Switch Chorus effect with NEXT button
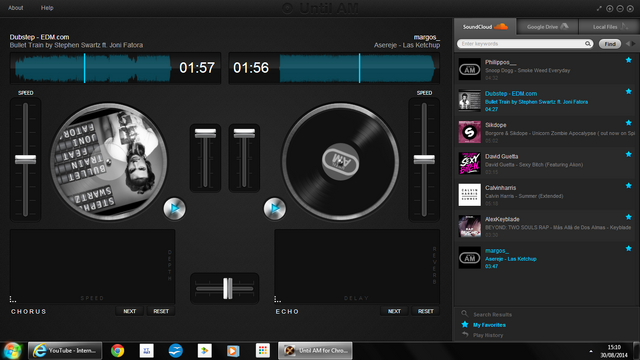 pos(129,311)
